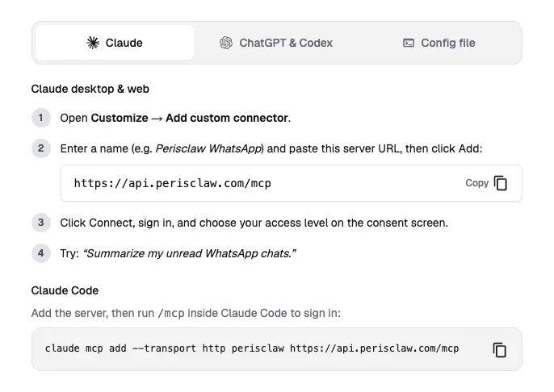Click the terminal icon beside Config file

tap(409, 43)
